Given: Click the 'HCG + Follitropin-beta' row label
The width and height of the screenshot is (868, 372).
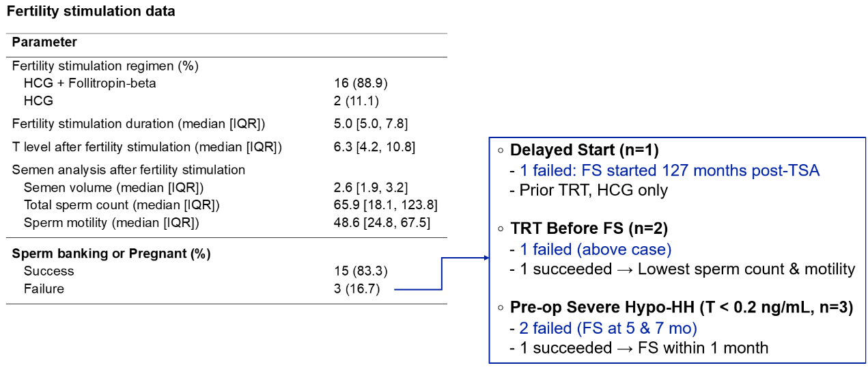Looking at the screenshot, I should click(x=90, y=83).
